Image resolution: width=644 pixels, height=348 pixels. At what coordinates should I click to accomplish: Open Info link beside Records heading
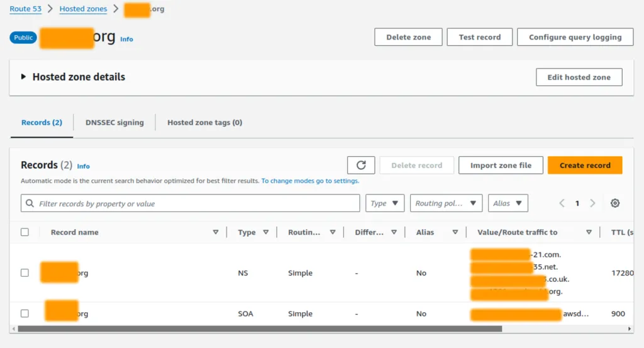pos(84,166)
